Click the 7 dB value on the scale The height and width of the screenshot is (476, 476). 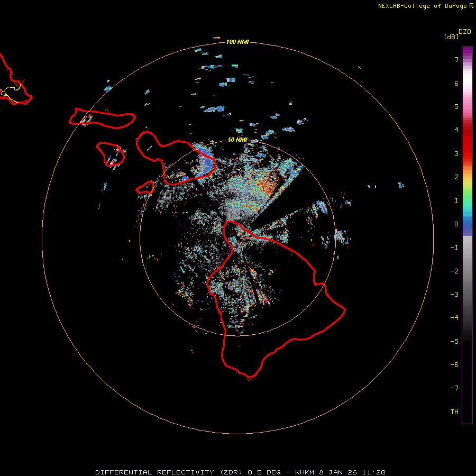coord(456,59)
